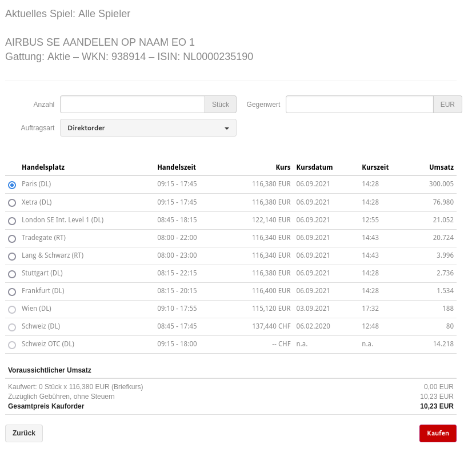Click the London price time 12:55
This screenshot has width=476, height=460.
pyautogui.click(x=370, y=220)
